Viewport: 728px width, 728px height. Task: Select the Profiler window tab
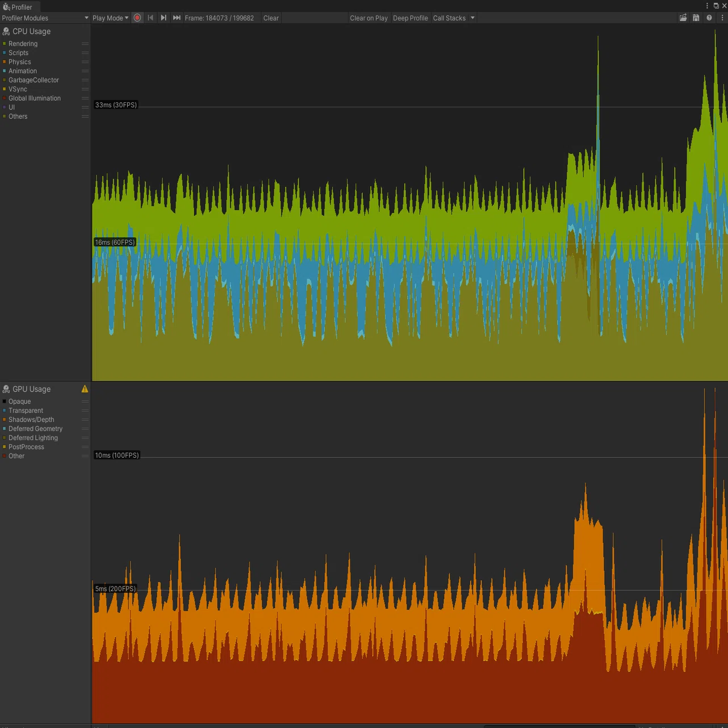(x=18, y=7)
